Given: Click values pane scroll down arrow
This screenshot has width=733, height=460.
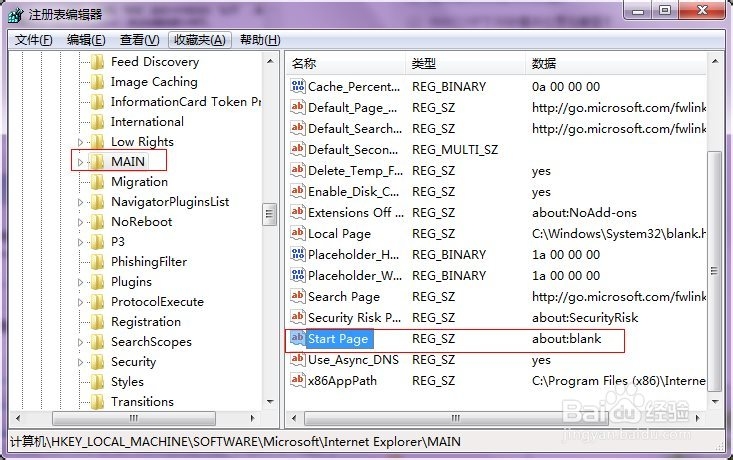Looking at the screenshot, I should (714, 402).
